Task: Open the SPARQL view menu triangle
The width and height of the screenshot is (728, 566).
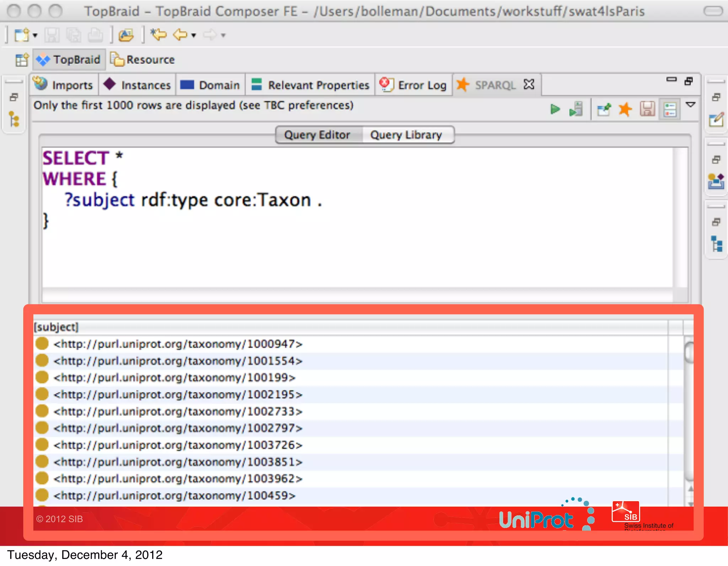Action: [x=690, y=104]
